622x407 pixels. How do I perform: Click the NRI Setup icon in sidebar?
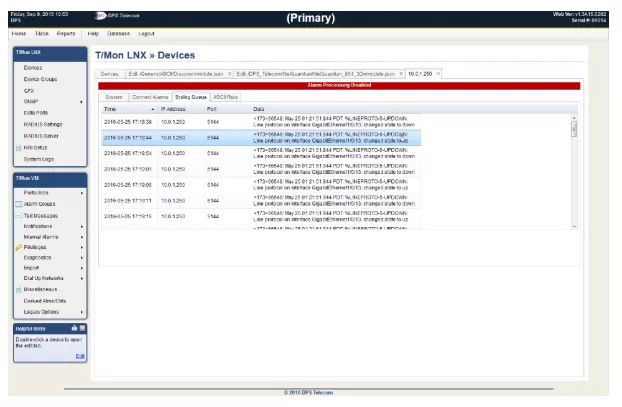coord(18,147)
